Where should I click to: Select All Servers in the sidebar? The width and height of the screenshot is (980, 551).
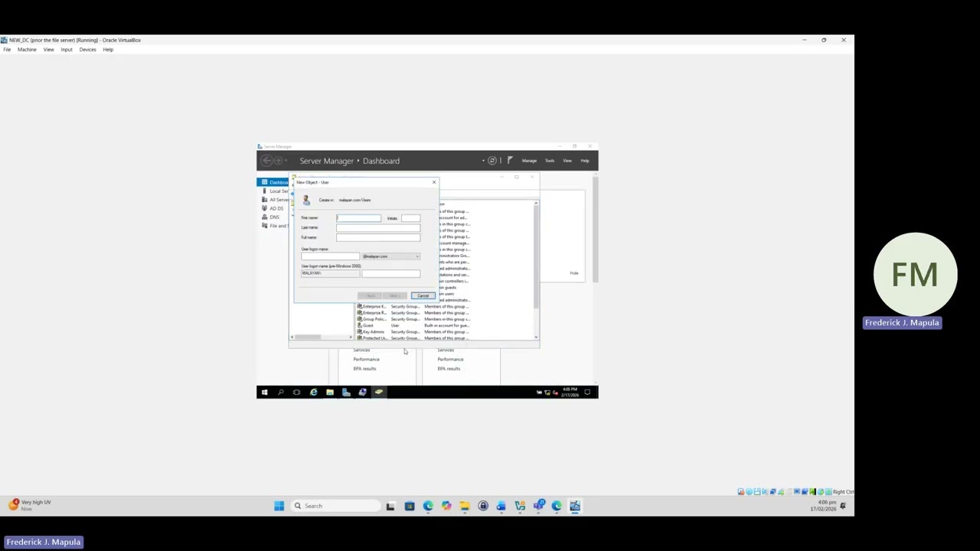coord(273,200)
